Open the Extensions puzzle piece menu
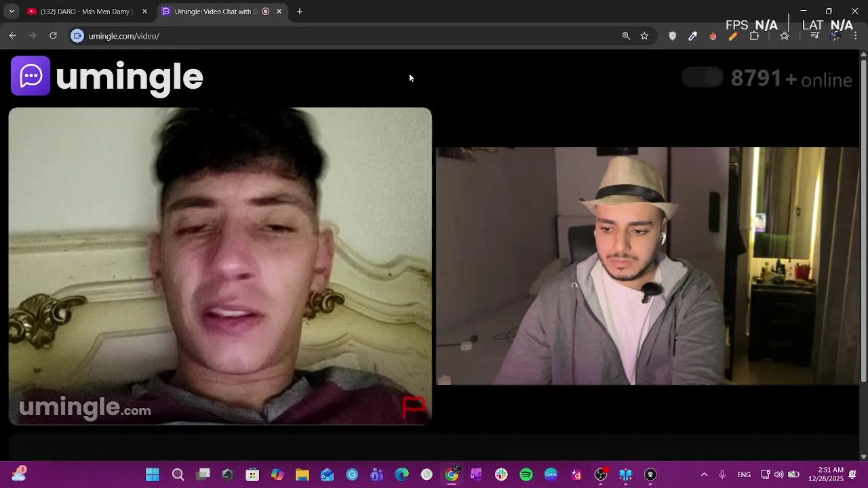This screenshot has width=868, height=488. click(754, 36)
